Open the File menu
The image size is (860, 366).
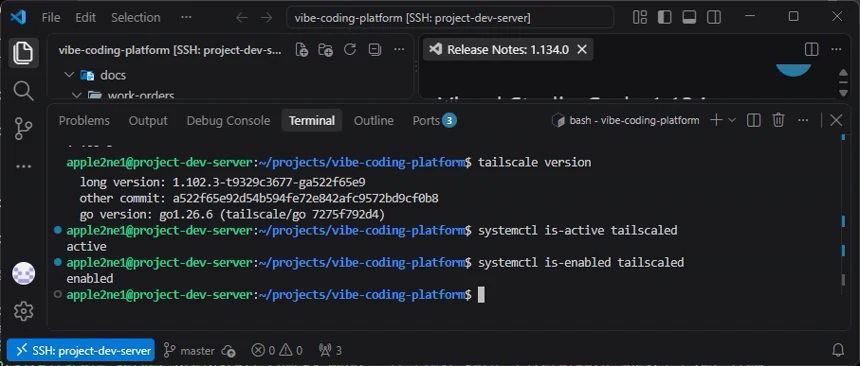point(51,18)
